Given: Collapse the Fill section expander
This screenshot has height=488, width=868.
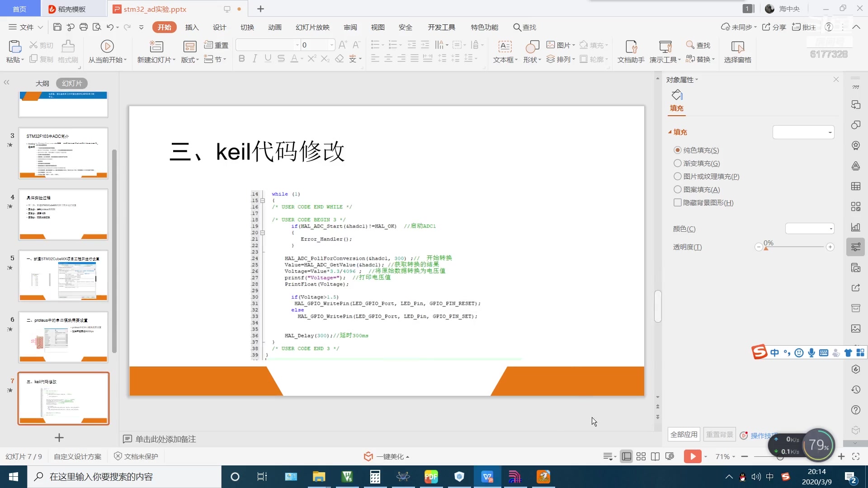Looking at the screenshot, I should coord(670,132).
